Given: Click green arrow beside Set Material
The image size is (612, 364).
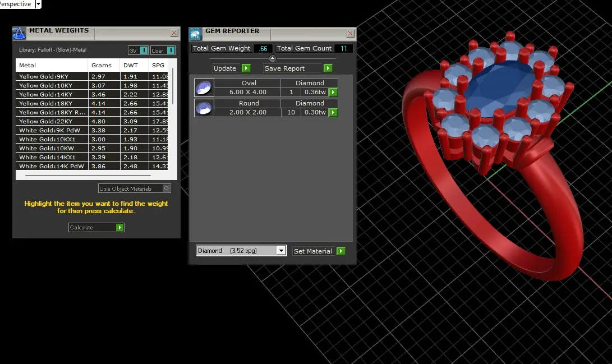Looking at the screenshot, I should point(340,251).
